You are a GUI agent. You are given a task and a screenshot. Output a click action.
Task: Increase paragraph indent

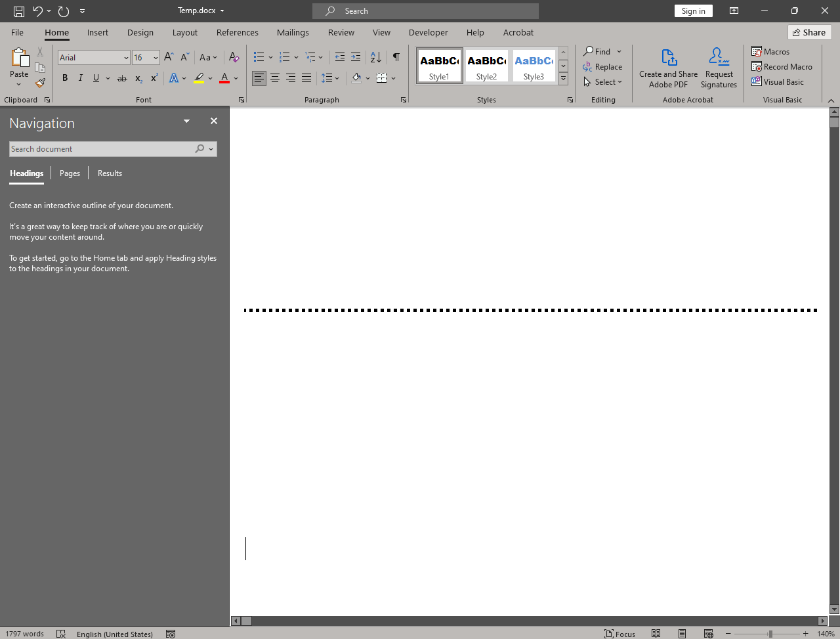pos(356,57)
